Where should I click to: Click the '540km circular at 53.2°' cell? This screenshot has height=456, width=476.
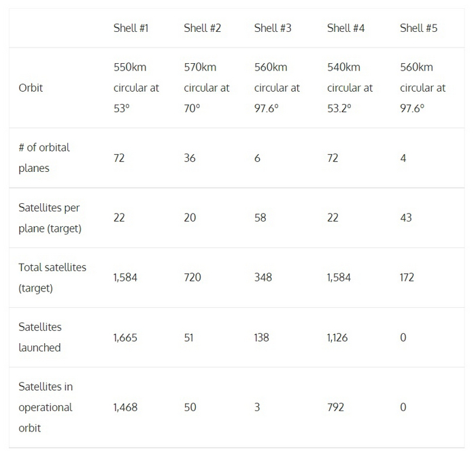pos(350,88)
